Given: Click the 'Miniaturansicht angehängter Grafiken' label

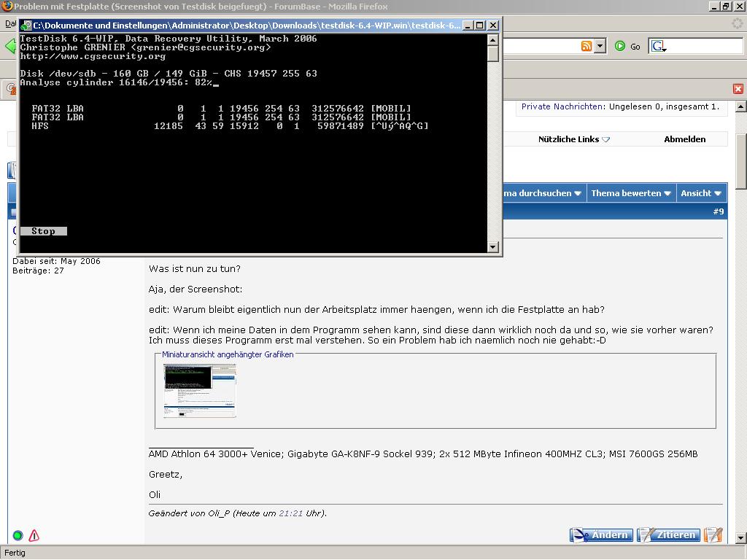Looking at the screenshot, I should click(x=228, y=354).
